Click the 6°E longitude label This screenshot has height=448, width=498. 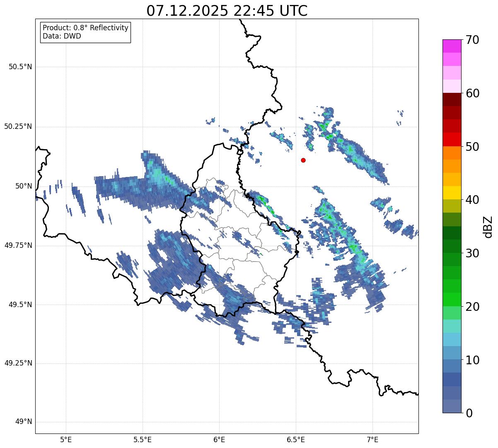point(219,439)
